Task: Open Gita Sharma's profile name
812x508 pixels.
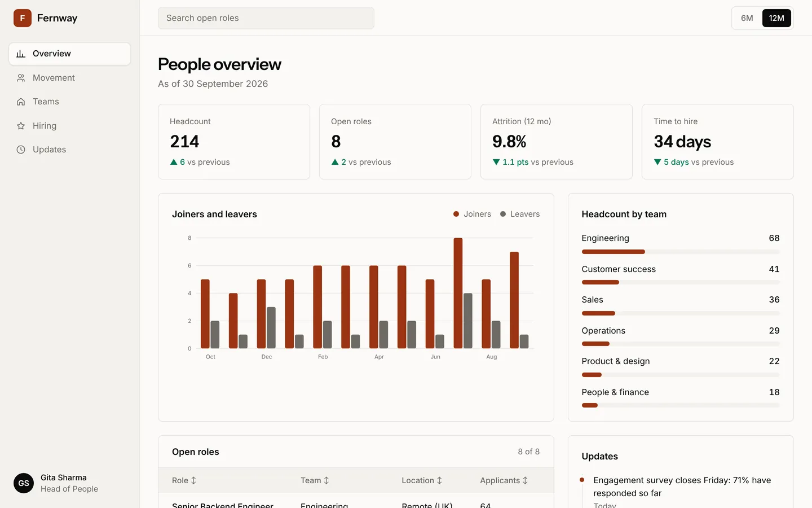Action: point(64,478)
